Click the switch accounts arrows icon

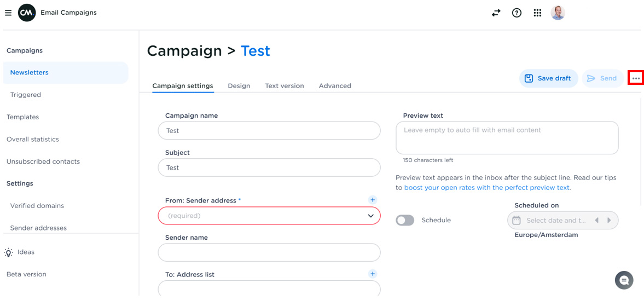tap(496, 13)
